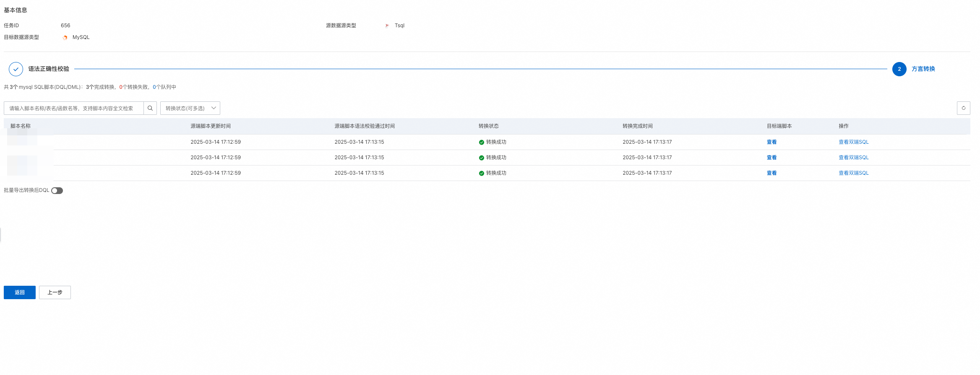Click the MySQL target datasource icon
Viewport: 980px width, 375px height.
click(65, 37)
